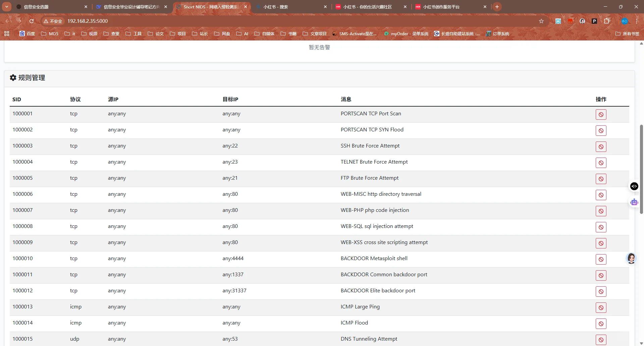Open the browser extensions puzzle icon
This screenshot has height=346, width=644.
pos(606,21)
